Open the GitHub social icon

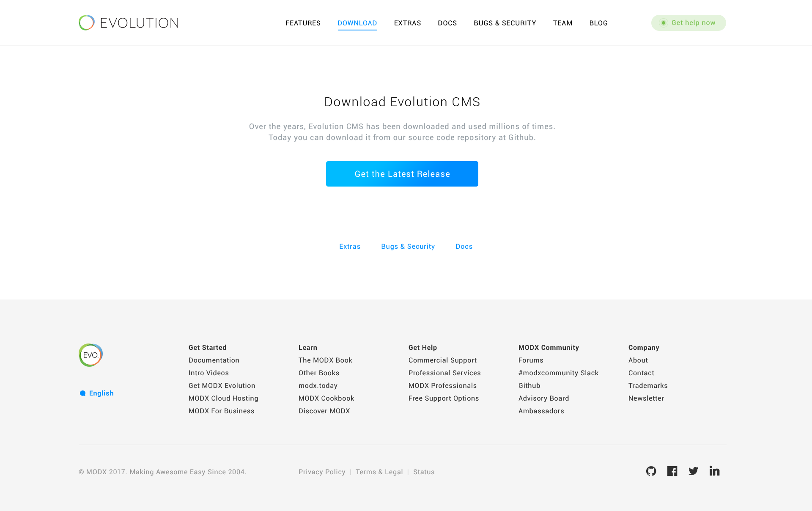click(651, 471)
